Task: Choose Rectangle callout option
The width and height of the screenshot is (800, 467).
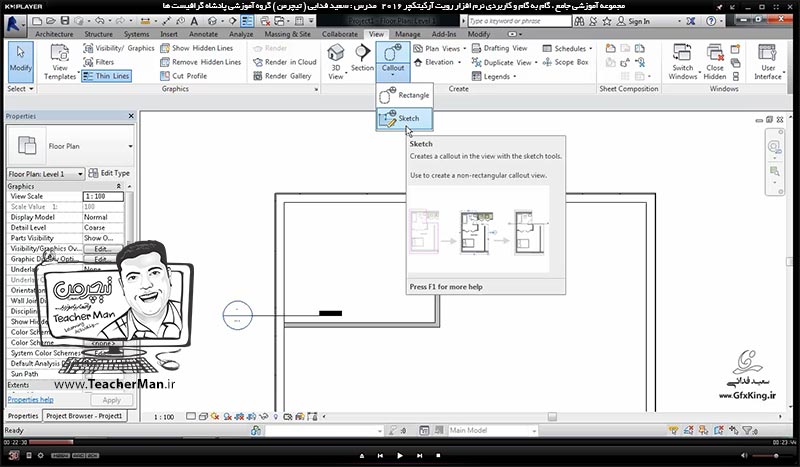Action: click(x=405, y=95)
